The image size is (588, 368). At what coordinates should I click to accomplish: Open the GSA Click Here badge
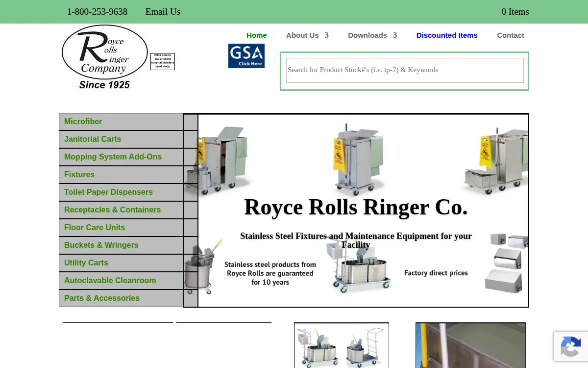[x=246, y=56]
